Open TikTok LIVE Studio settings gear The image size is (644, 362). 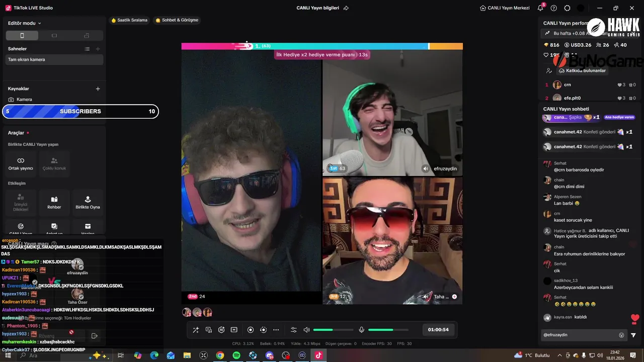pyautogui.click(x=568, y=8)
